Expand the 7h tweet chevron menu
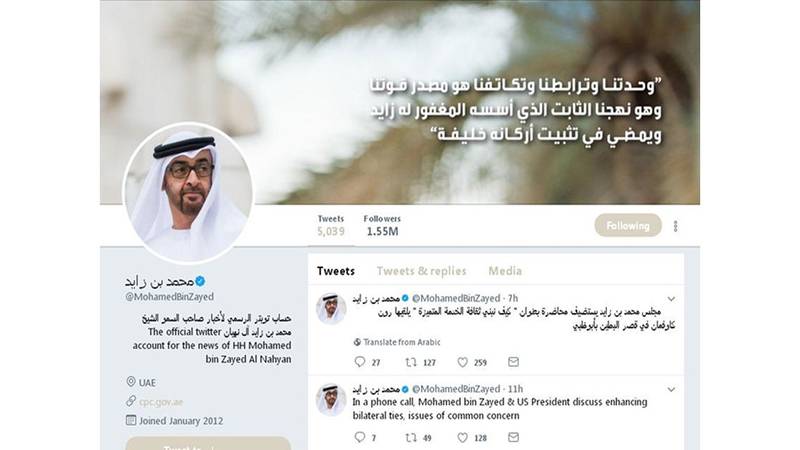The image size is (800, 450). [x=671, y=299]
